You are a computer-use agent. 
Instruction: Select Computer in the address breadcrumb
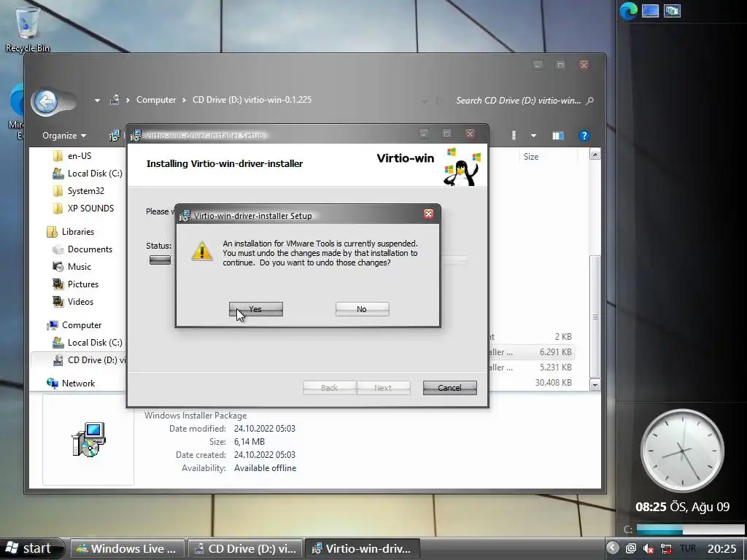(156, 100)
